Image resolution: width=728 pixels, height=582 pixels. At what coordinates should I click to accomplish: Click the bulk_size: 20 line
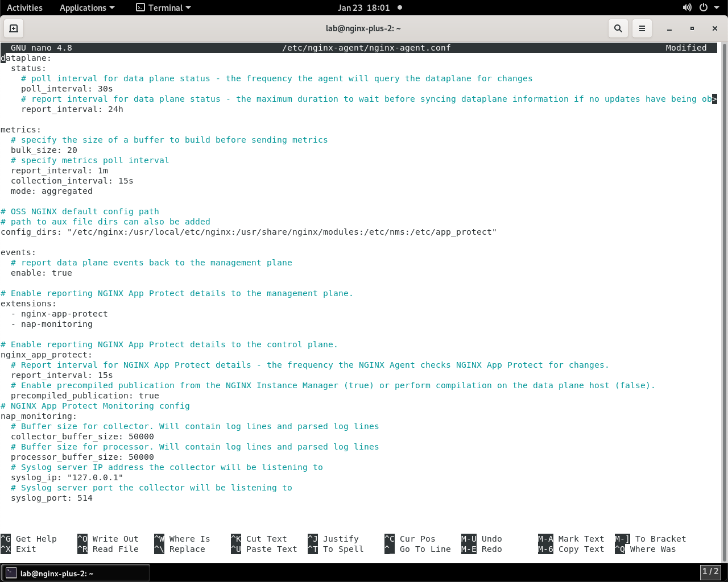44,150
